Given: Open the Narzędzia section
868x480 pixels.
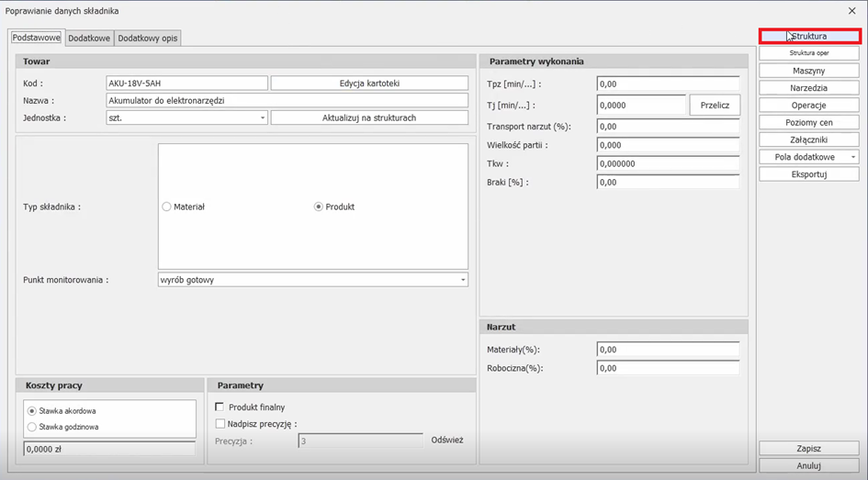Looking at the screenshot, I should point(809,88).
